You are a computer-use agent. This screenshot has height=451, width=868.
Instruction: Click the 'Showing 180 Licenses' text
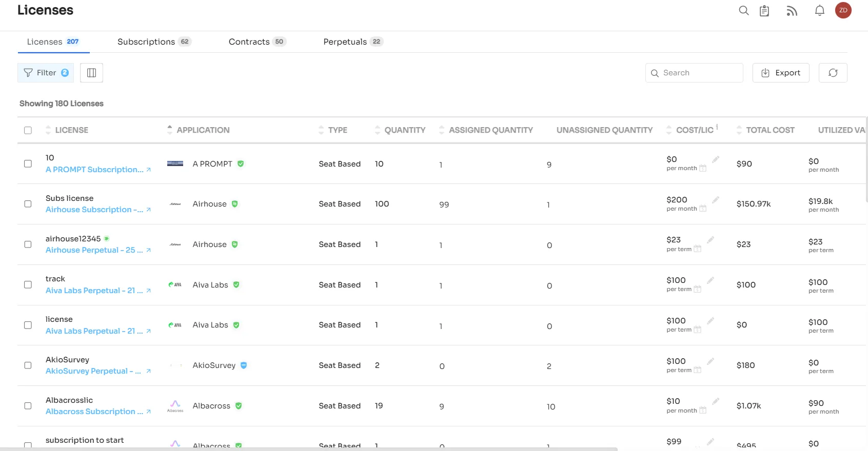(62, 104)
